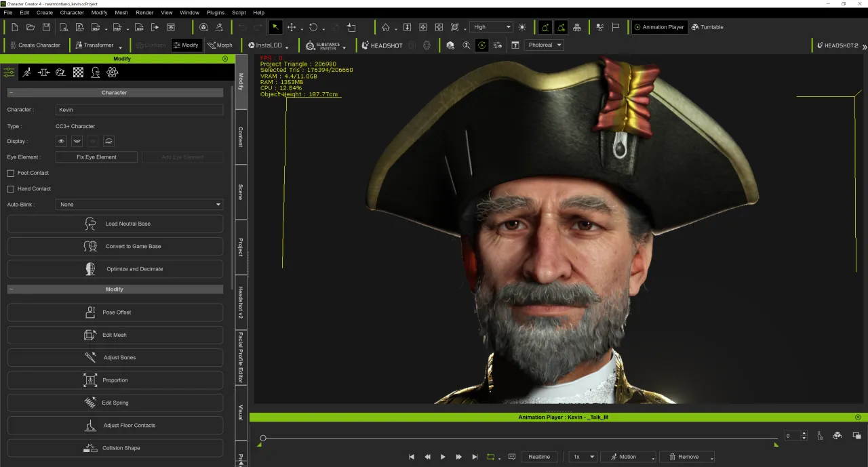Launch Headshot plugin from toolbar

coord(382,45)
